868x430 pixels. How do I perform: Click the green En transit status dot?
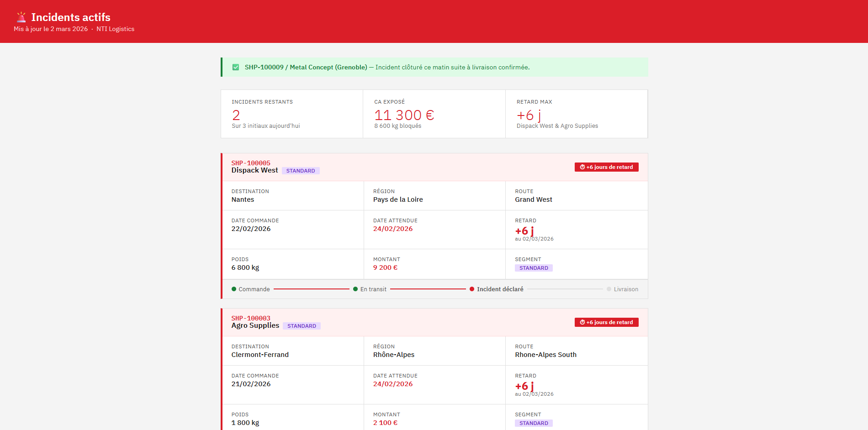[355, 289]
